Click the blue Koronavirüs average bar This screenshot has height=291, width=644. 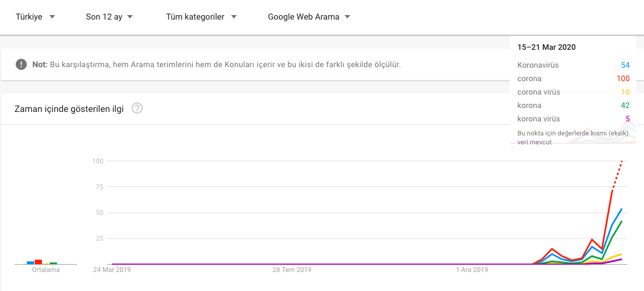(x=30, y=262)
